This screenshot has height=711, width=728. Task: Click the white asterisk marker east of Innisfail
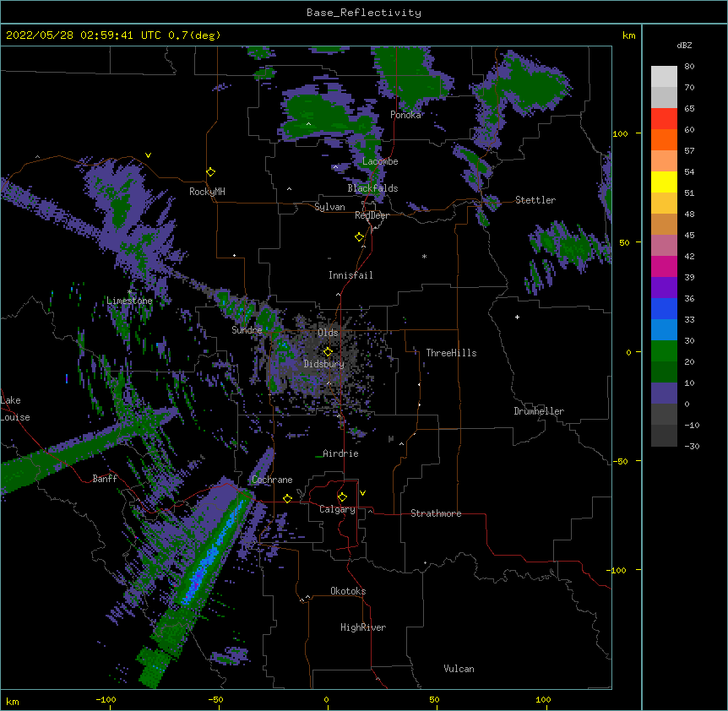(424, 256)
